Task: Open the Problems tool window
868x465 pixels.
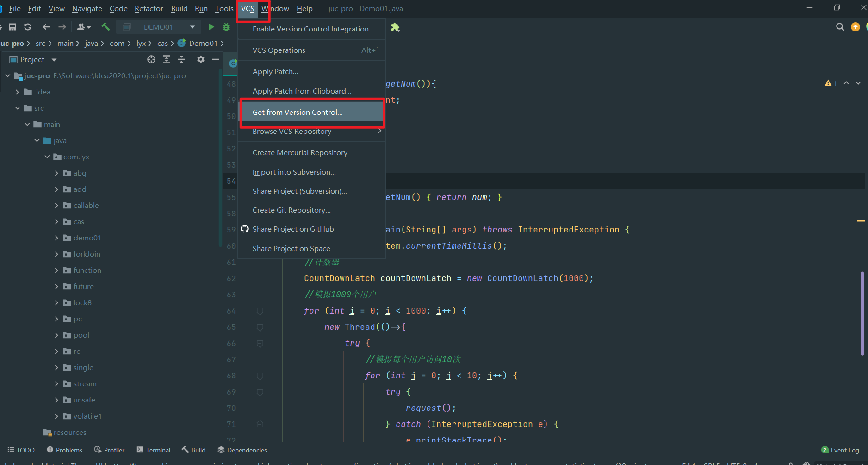Action: (x=64, y=450)
